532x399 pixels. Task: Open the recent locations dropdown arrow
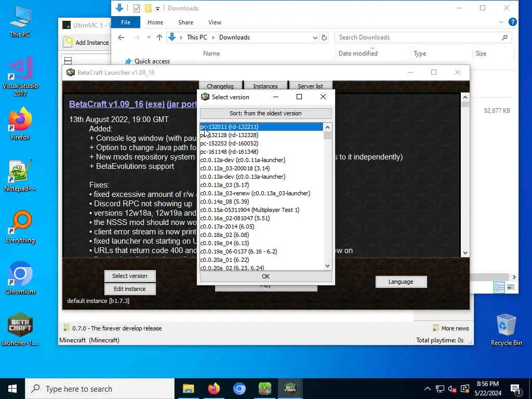click(x=149, y=37)
